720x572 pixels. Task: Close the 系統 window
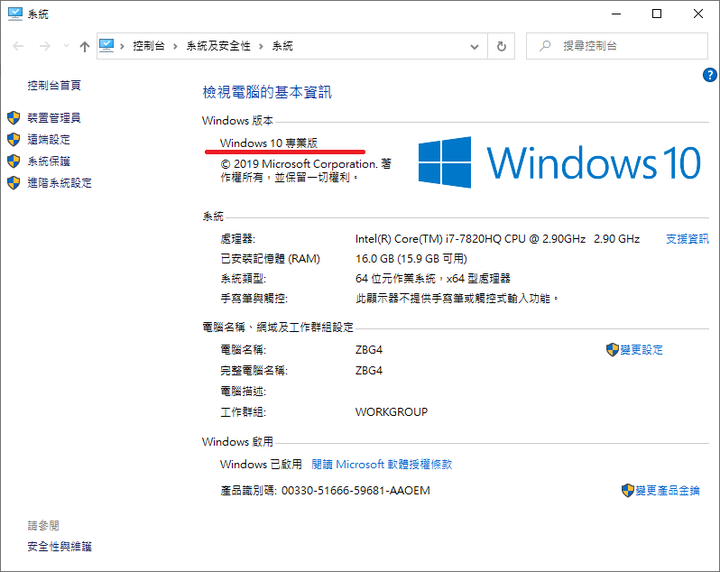(698, 14)
